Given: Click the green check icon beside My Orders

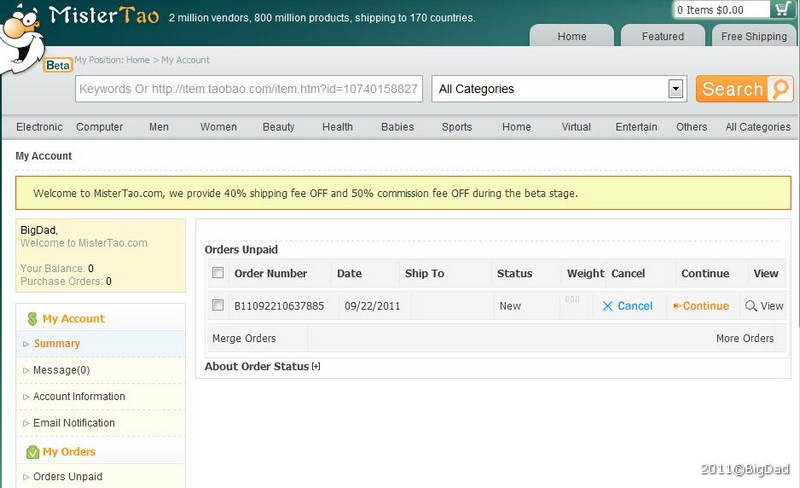Looking at the screenshot, I should click(x=33, y=452).
